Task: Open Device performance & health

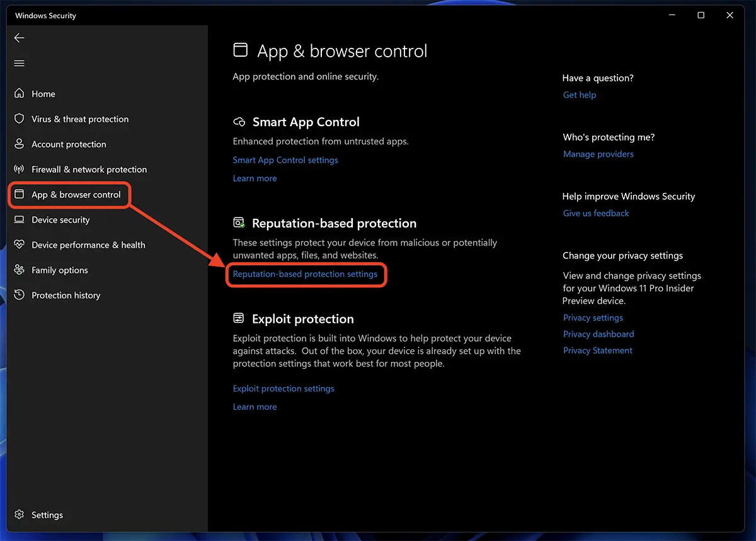Action: point(88,245)
